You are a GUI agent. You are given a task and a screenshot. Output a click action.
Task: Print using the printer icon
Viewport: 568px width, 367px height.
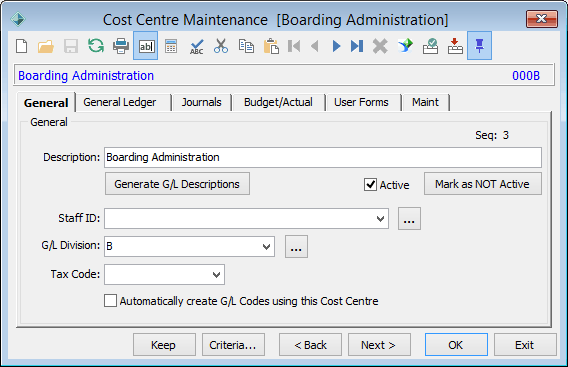coord(121,46)
